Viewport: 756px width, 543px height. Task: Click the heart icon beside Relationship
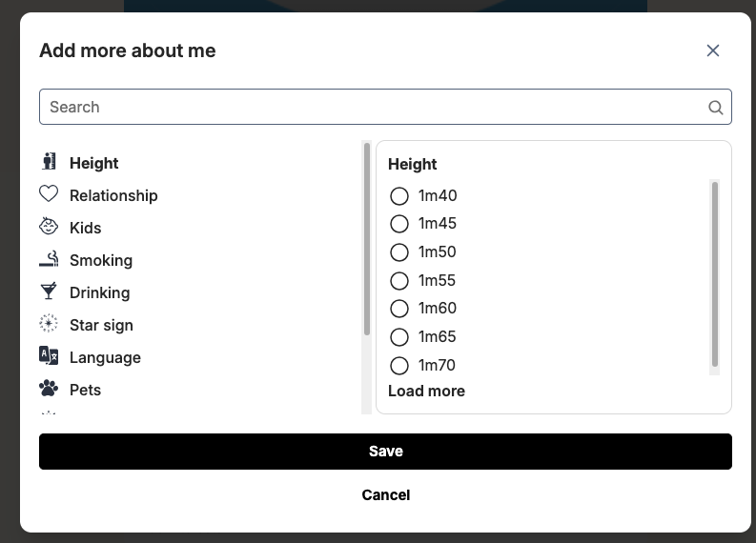(49, 194)
